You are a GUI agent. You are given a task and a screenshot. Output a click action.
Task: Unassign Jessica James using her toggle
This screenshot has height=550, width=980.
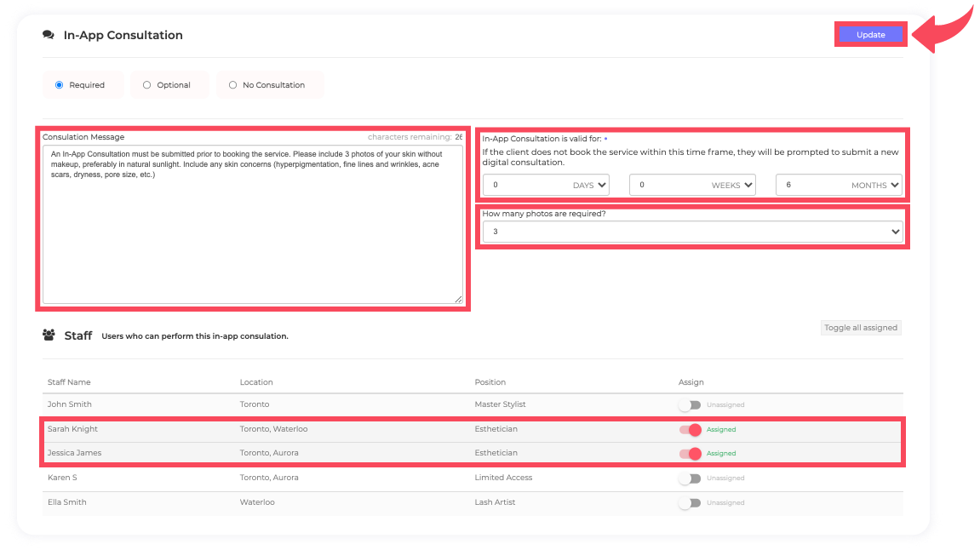(x=690, y=454)
